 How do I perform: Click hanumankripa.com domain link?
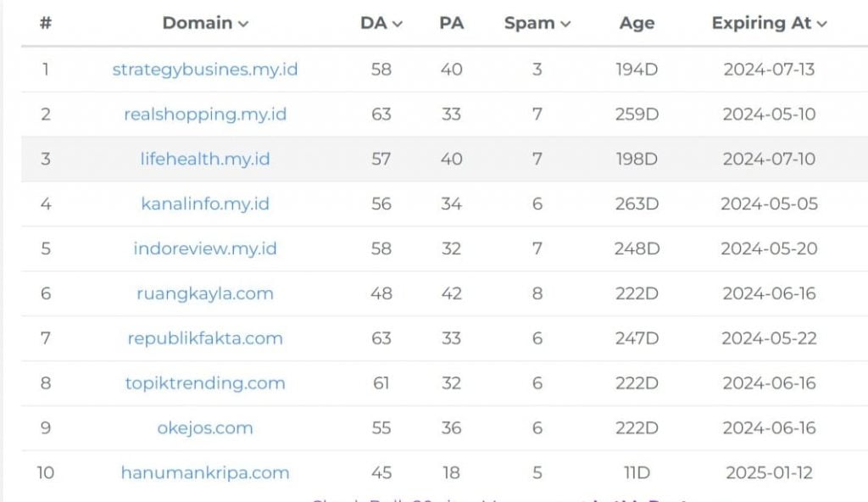click(205, 473)
